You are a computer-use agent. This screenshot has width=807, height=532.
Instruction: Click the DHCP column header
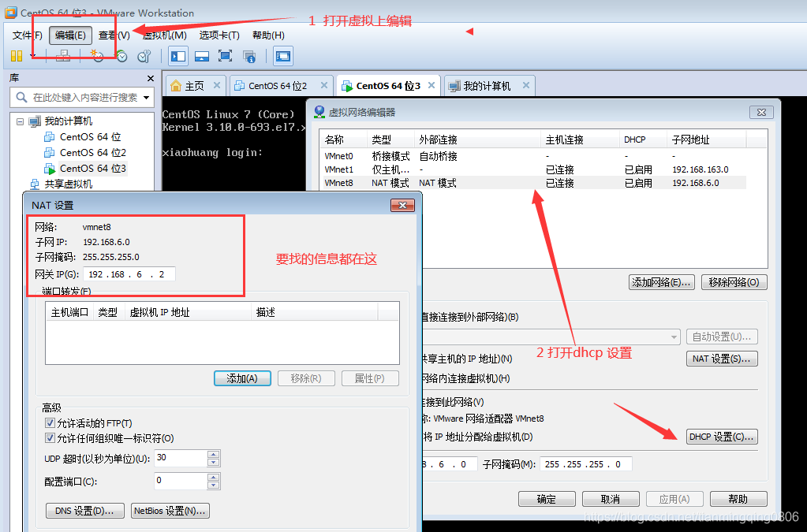(x=644, y=140)
